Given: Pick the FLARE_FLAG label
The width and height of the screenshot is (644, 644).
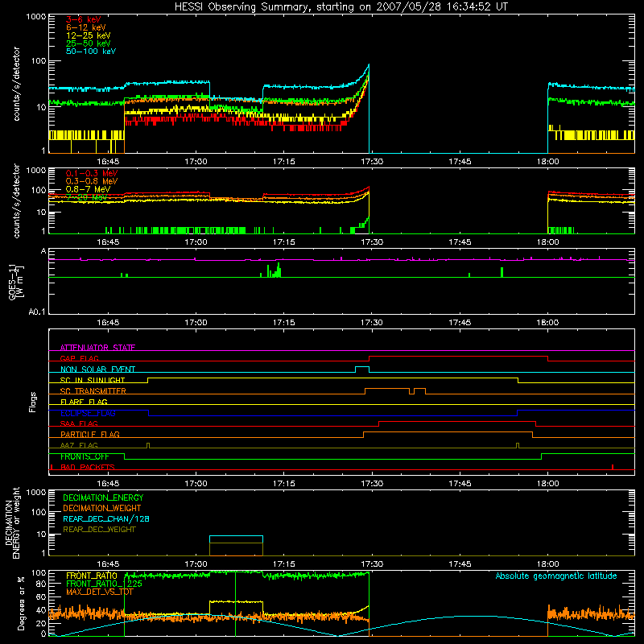Looking at the screenshot, I should point(84,402).
